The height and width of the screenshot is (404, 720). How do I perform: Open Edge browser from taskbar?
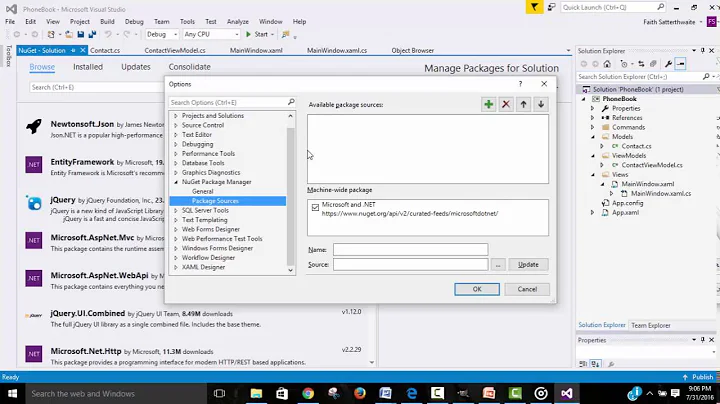[x=411, y=393]
